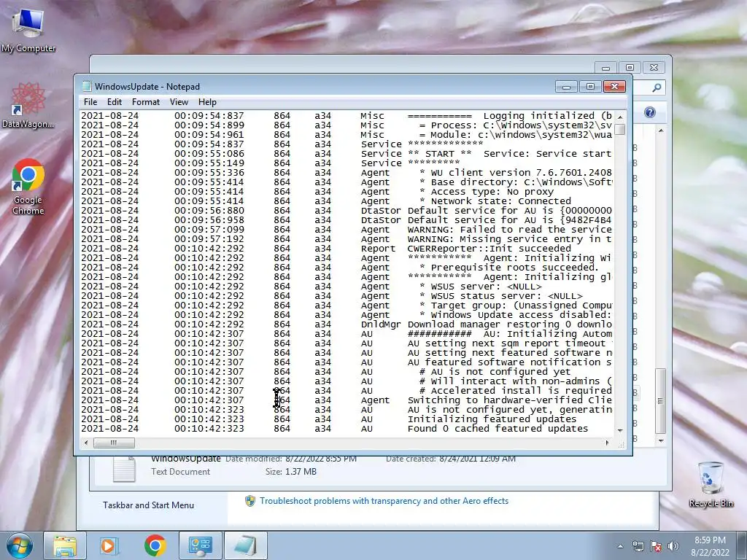Screen dimensions: 747x560
Task: Click the 'Date created' file detail
Action: [451, 459]
